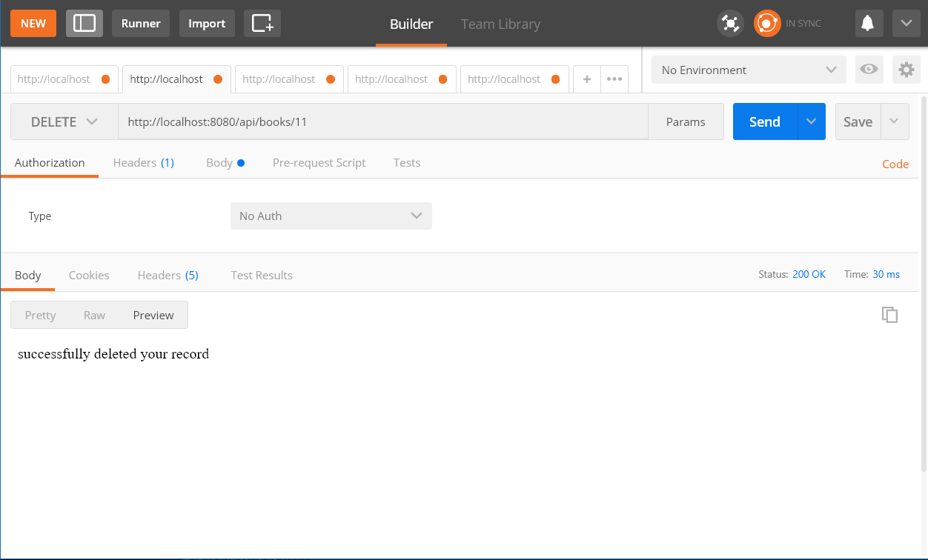Select the fifth http://localhost request tab
Viewport: 928px width, 560px height.
514,79
